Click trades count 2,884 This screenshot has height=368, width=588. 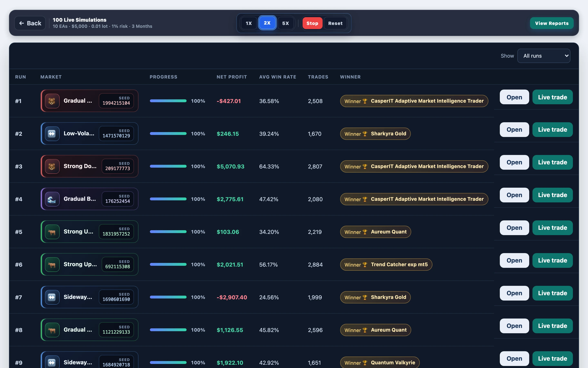coord(315,265)
